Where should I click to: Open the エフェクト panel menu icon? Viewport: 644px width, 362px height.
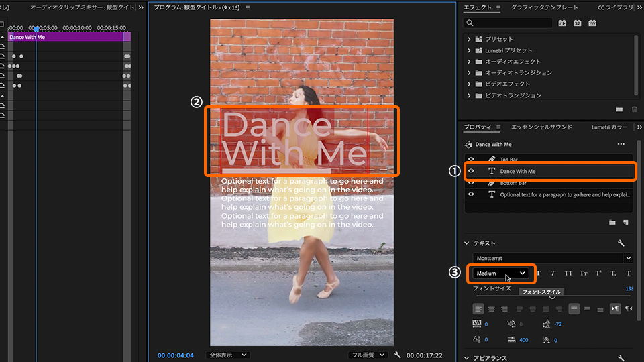click(498, 7)
